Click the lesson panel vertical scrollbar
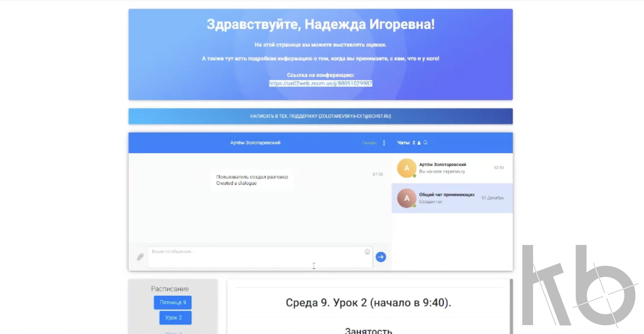Screen dimensions: 644x334 click(511, 306)
